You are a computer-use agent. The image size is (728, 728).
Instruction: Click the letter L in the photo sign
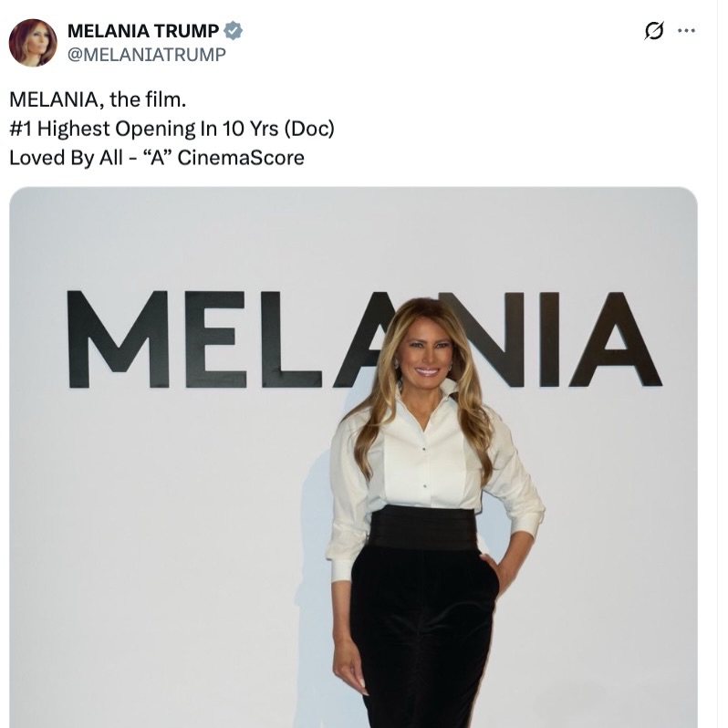click(289, 339)
